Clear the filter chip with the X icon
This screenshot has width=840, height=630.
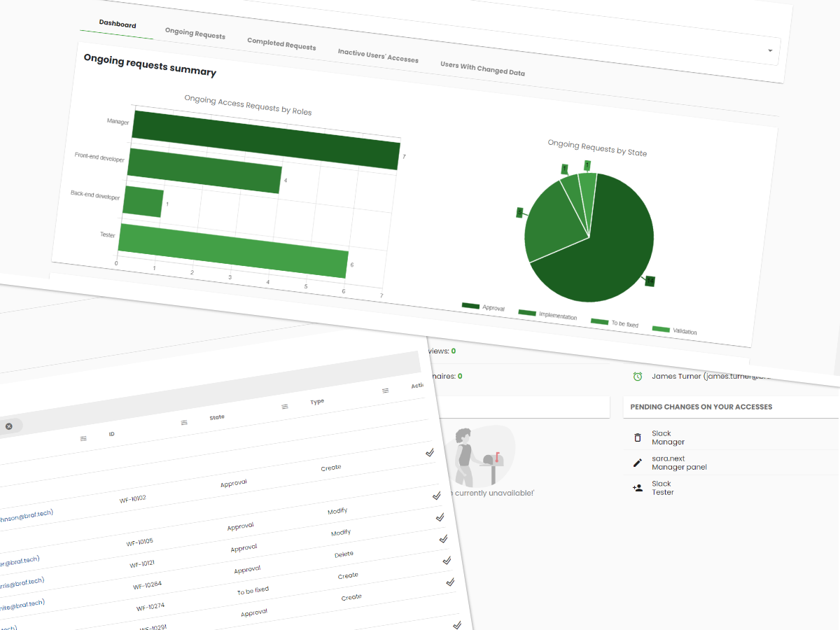tap(9, 426)
